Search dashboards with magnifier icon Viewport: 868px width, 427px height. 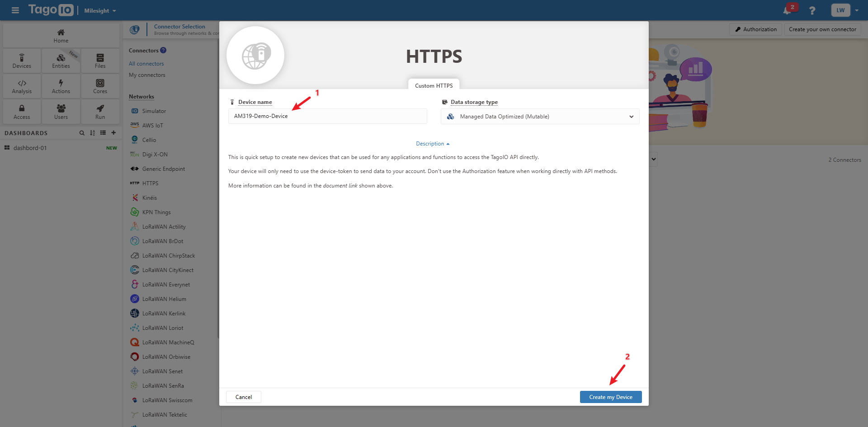coord(82,133)
